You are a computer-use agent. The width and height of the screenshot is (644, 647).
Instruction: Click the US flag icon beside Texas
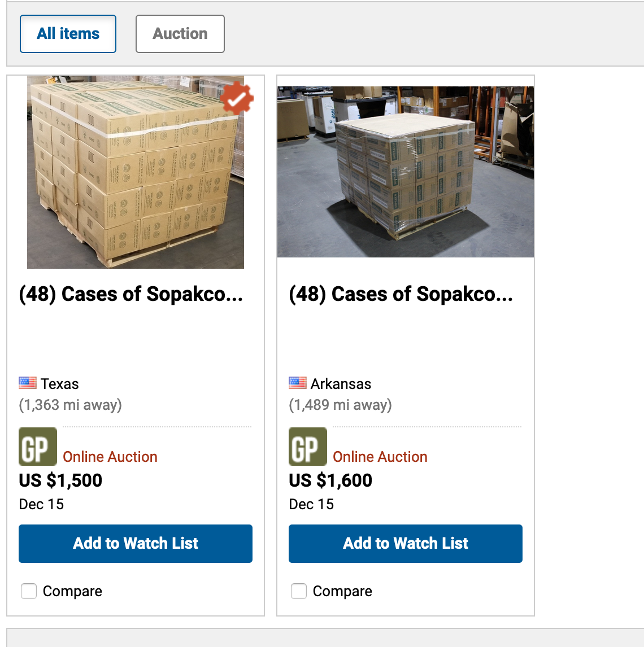pyautogui.click(x=28, y=383)
